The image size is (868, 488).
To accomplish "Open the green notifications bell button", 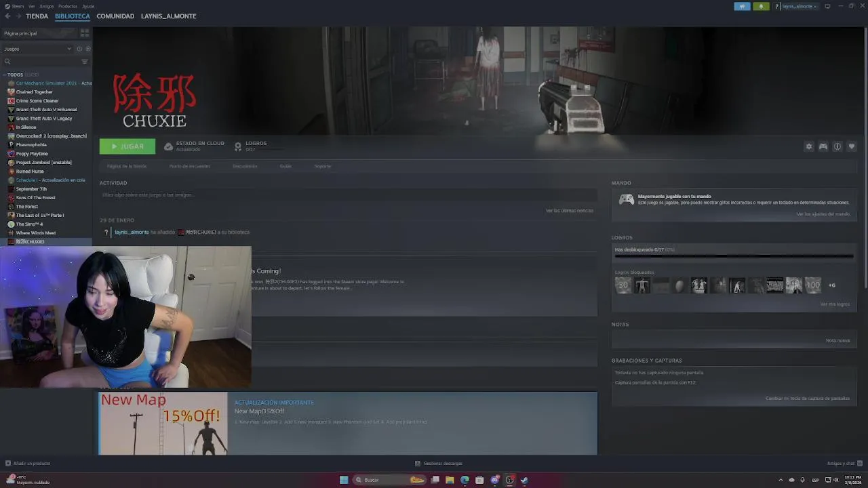I will coord(761,6).
